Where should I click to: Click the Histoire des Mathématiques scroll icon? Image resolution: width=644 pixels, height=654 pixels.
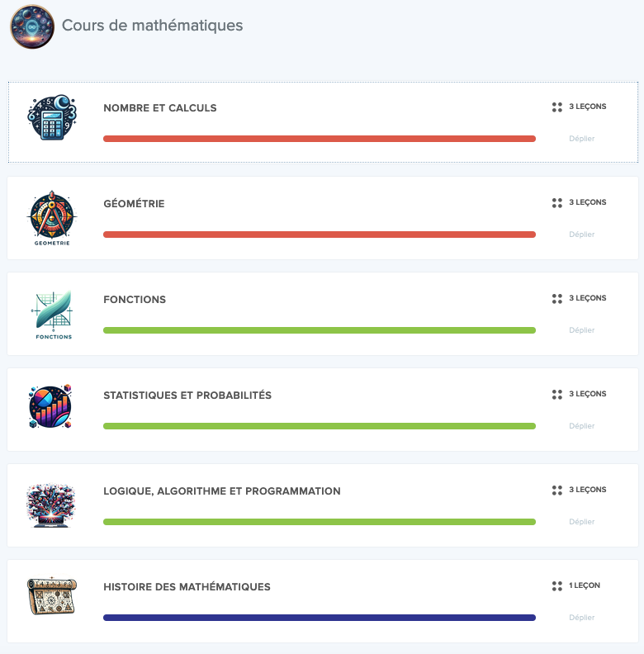[52, 595]
